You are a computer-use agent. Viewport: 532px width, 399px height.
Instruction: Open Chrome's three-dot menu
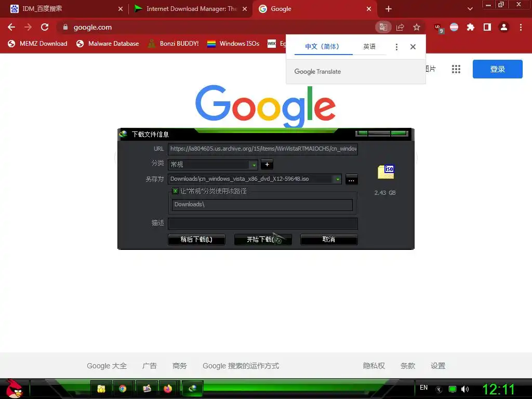[x=521, y=27]
